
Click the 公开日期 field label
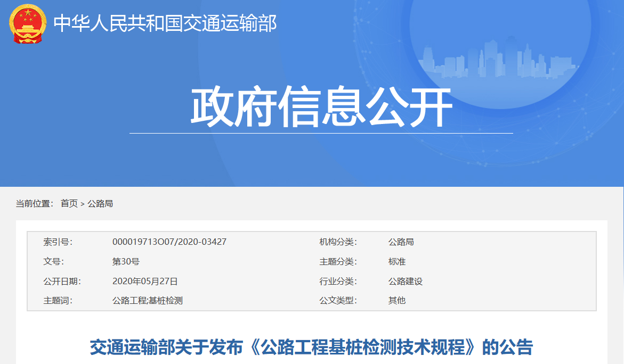coord(60,281)
